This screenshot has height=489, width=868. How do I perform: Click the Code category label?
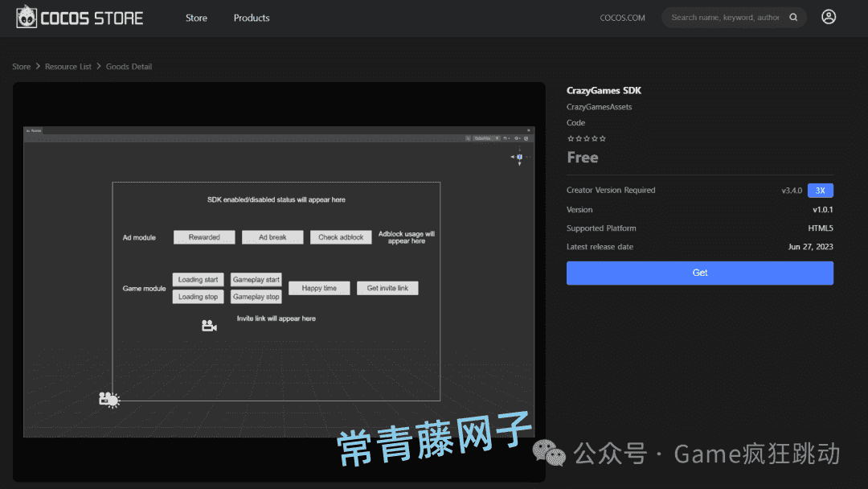[575, 123]
